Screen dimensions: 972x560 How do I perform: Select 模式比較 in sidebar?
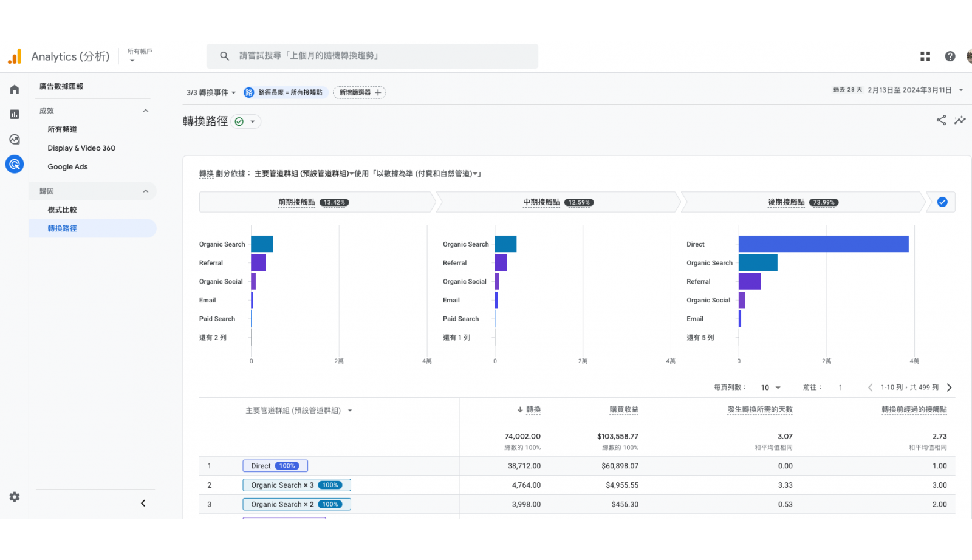click(x=62, y=210)
